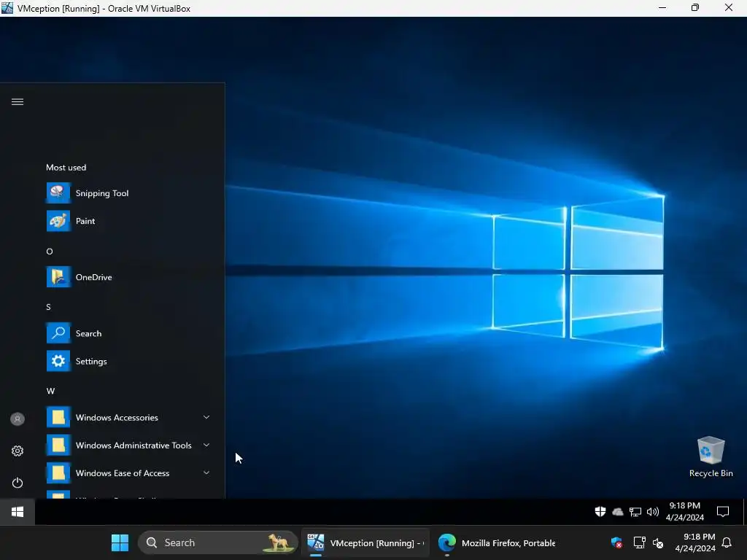Click the host network tray icon

tap(639, 542)
